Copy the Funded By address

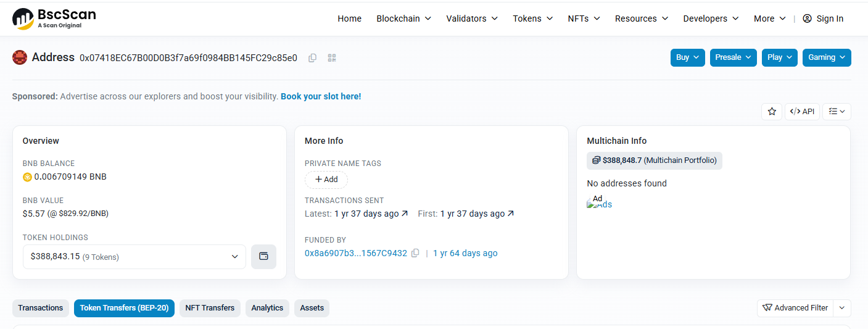click(x=415, y=253)
